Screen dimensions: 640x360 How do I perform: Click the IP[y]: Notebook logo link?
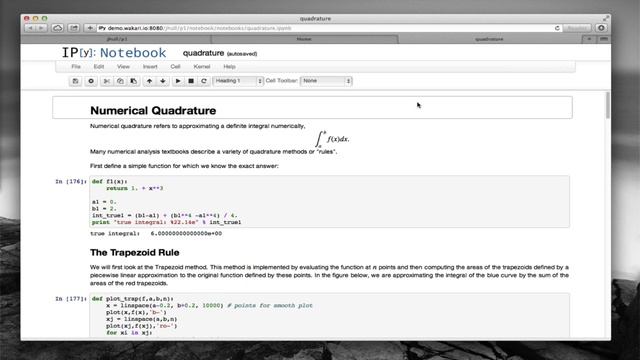tap(114, 53)
